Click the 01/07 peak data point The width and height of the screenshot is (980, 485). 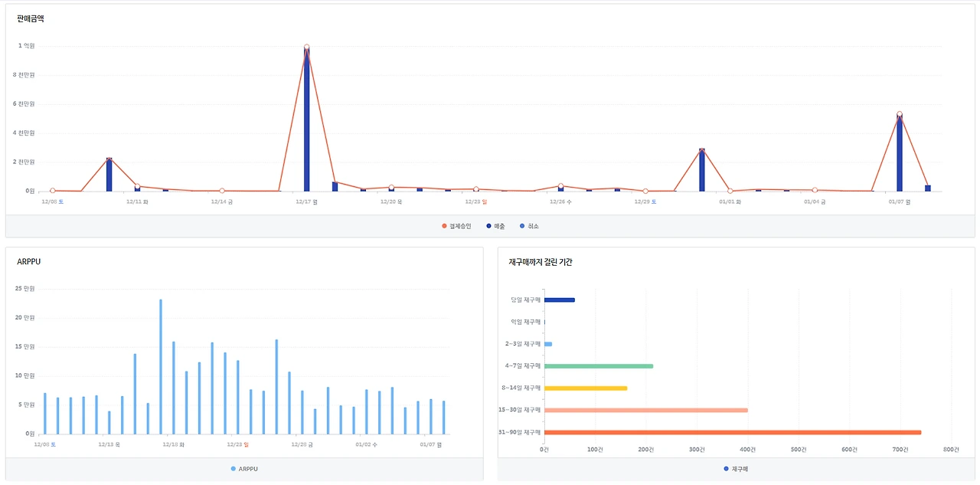(x=900, y=114)
